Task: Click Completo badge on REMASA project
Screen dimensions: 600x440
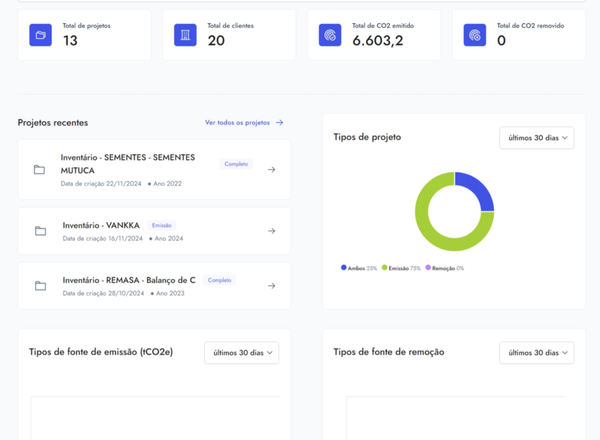Action: click(x=220, y=280)
